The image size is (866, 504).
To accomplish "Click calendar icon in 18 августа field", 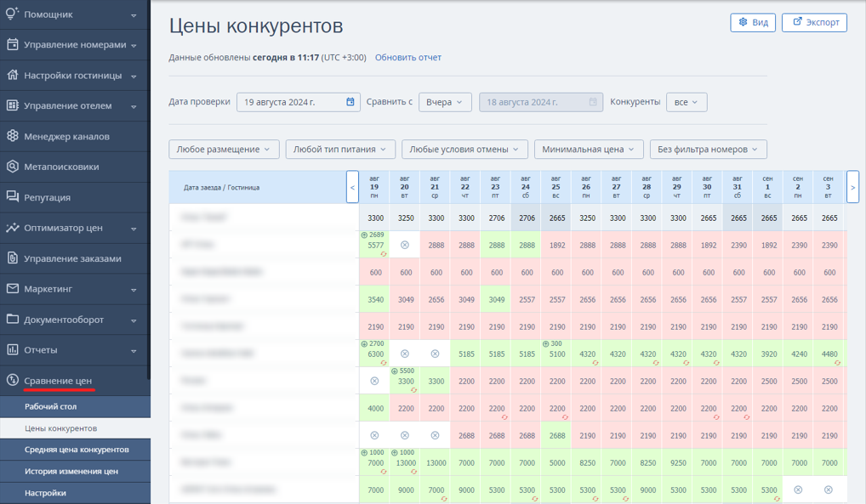I will click(x=593, y=102).
